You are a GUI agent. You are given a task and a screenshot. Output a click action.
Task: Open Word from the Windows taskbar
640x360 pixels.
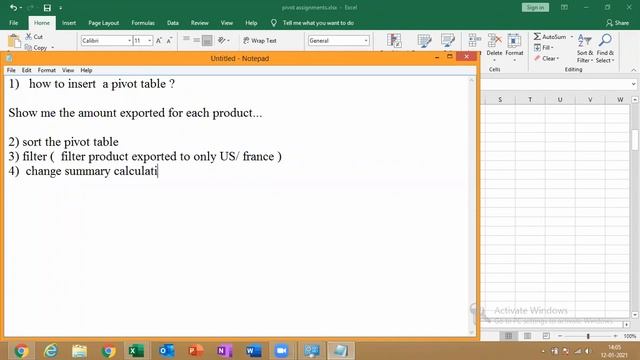point(253,351)
